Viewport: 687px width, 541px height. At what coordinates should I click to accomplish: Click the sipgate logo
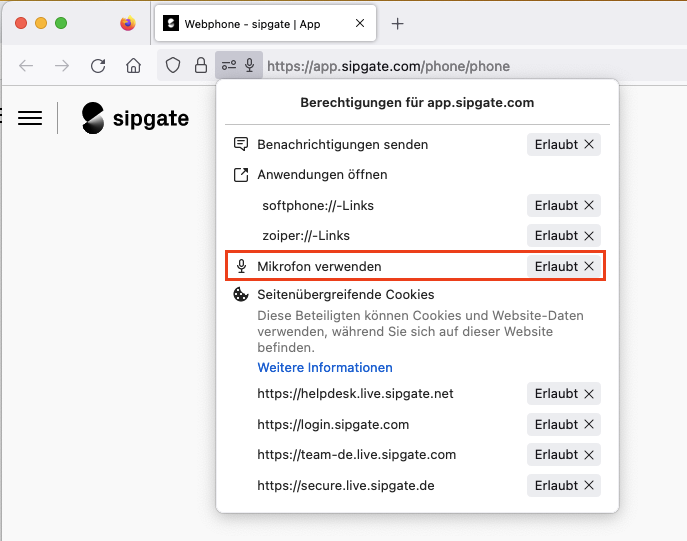(135, 118)
